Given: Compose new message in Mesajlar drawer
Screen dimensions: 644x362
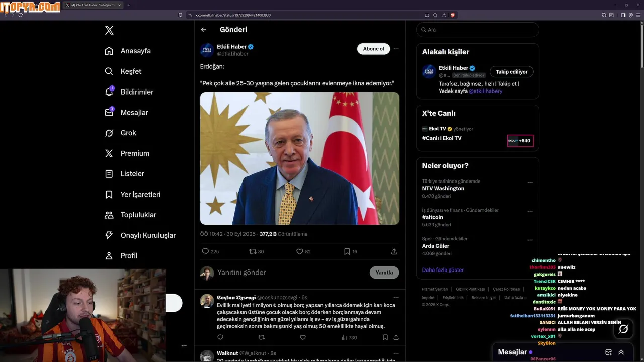Looking at the screenshot, I should tap(608, 352).
